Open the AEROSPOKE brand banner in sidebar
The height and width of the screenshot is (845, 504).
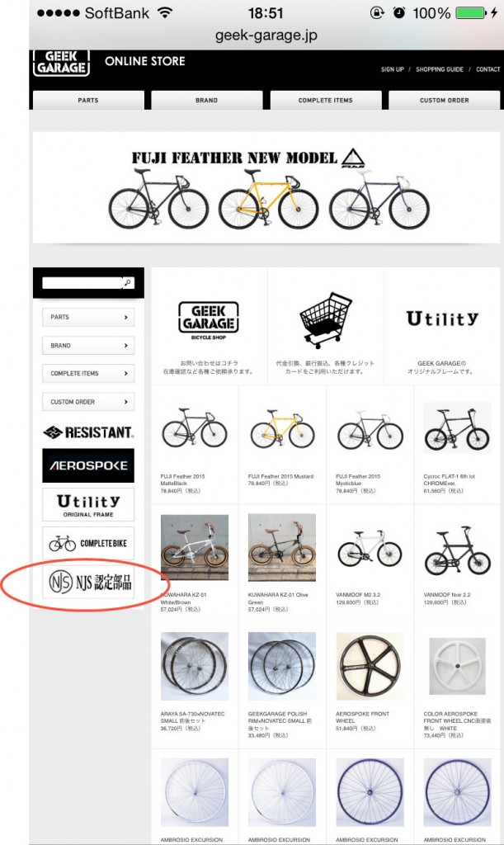(x=88, y=465)
